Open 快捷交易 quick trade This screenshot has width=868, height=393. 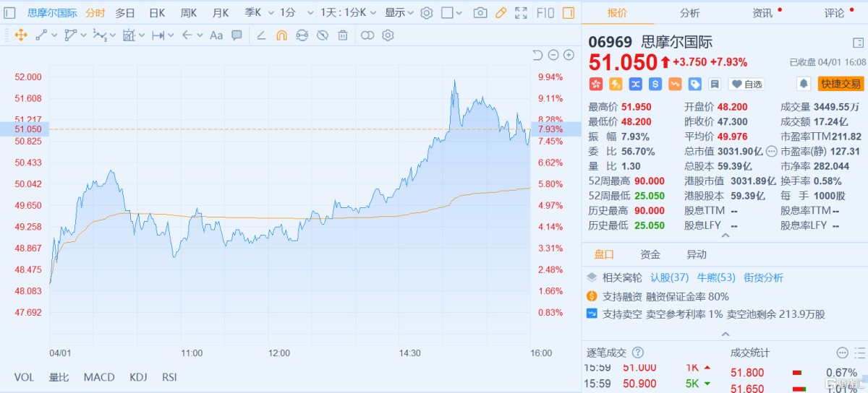point(841,84)
